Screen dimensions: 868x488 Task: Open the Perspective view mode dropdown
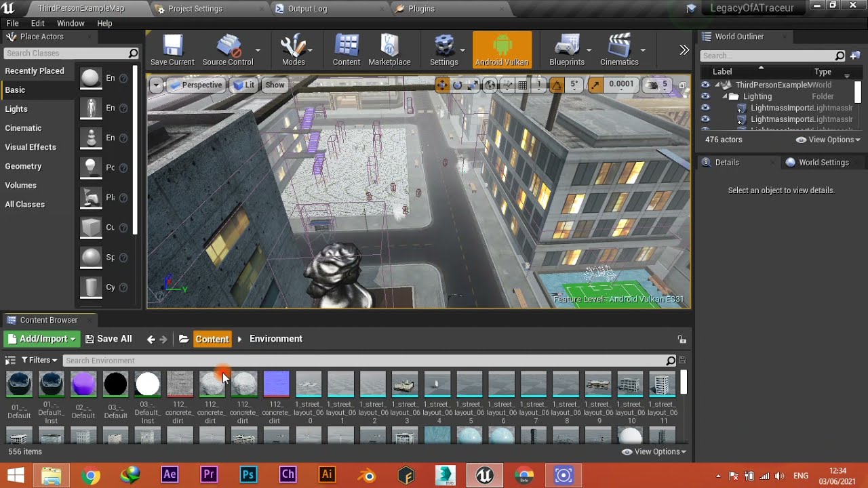pyautogui.click(x=195, y=85)
